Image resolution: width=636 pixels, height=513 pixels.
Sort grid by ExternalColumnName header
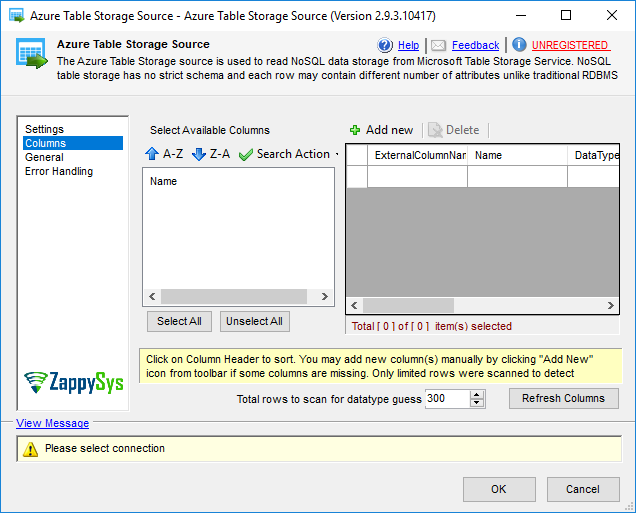click(x=417, y=155)
